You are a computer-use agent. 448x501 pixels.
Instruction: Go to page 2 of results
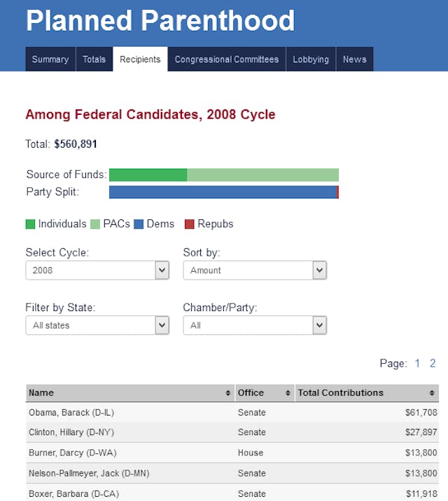point(433,363)
